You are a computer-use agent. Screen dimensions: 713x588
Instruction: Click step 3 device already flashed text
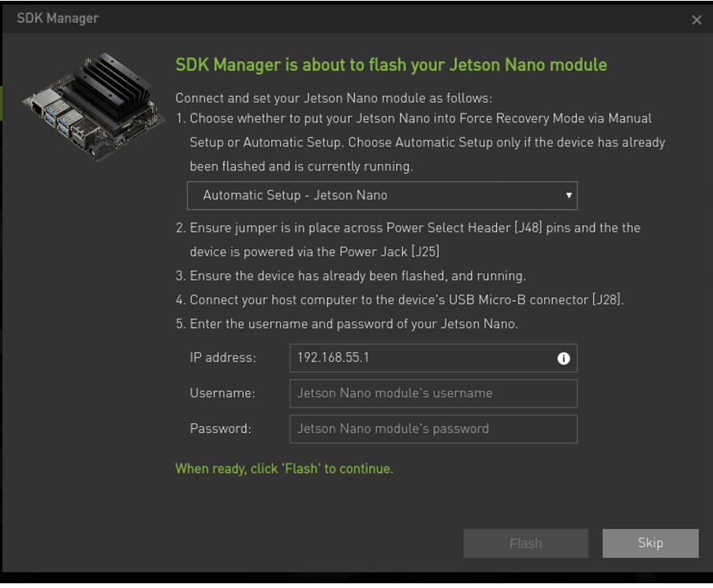click(x=351, y=276)
